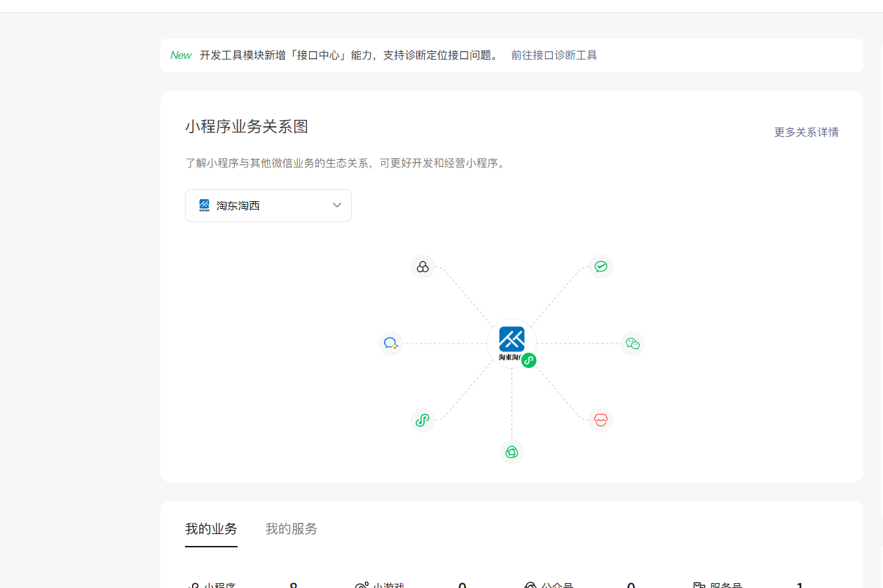The height and width of the screenshot is (588, 883).
Task: Click the small logo inside the 淘东淘西 selector
Action: (204, 205)
